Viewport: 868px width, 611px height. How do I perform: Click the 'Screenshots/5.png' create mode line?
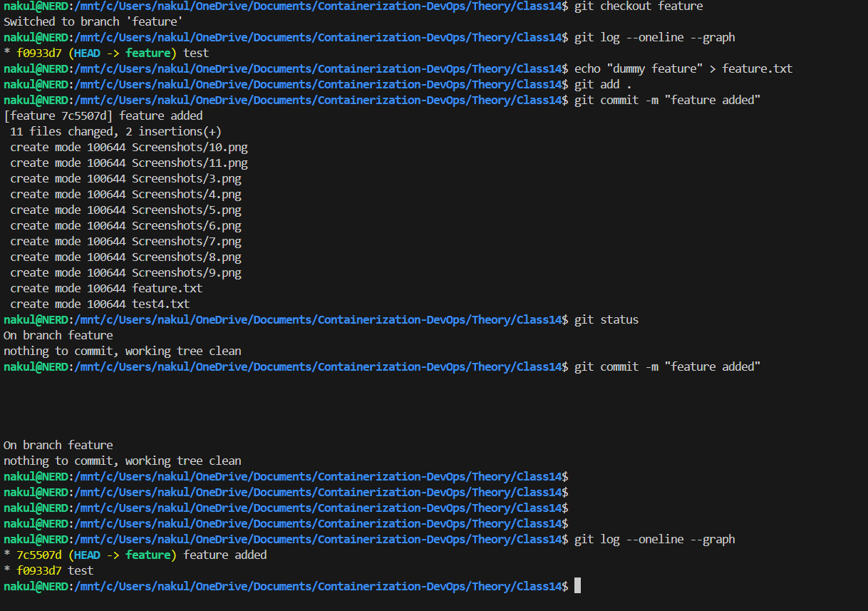[126, 210]
